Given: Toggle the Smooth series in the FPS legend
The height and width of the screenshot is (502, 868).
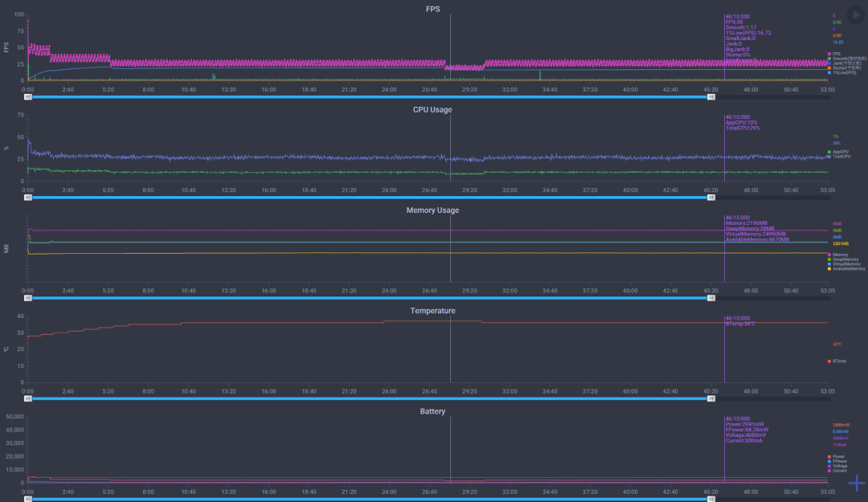Looking at the screenshot, I should click(847, 59).
